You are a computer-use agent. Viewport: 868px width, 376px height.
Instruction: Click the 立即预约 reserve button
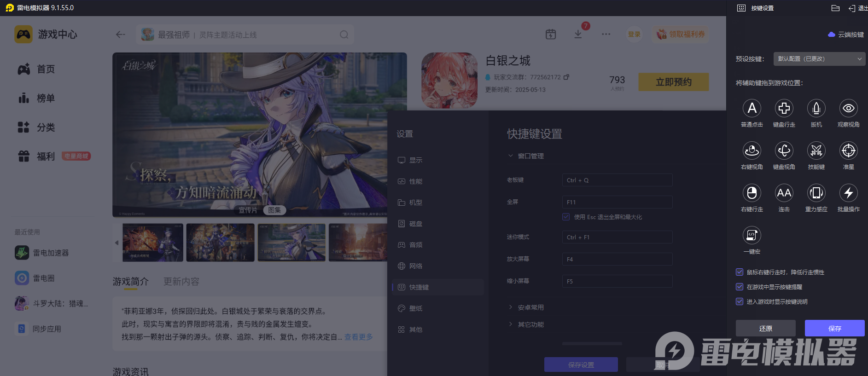point(674,82)
